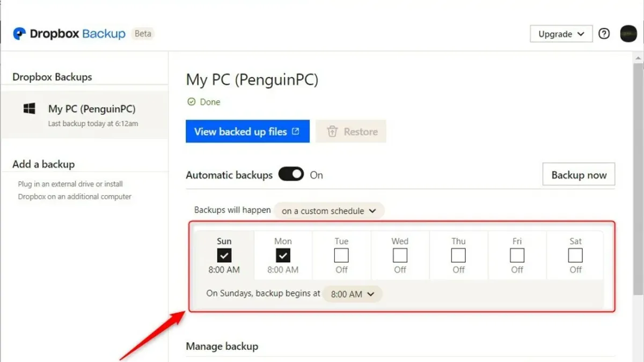Enable the Fri backup checkbox

(517, 255)
